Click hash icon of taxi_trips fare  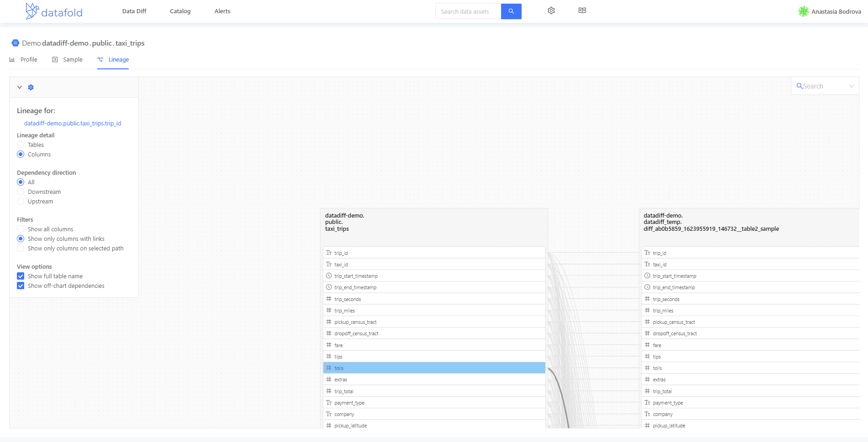coord(329,345)
